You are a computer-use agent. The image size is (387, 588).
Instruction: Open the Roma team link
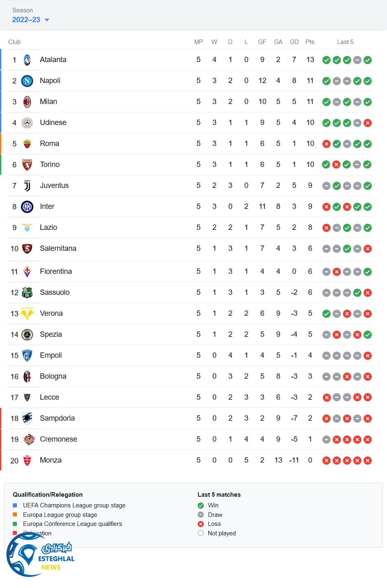49,144
